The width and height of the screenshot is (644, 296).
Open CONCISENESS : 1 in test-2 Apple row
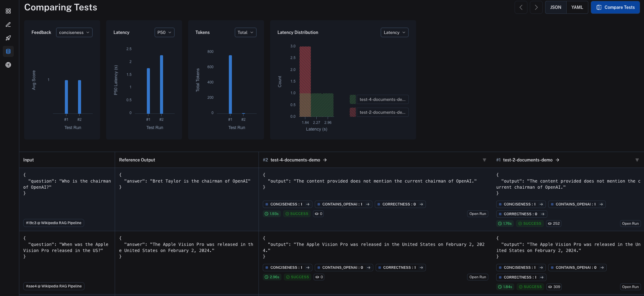521,268
